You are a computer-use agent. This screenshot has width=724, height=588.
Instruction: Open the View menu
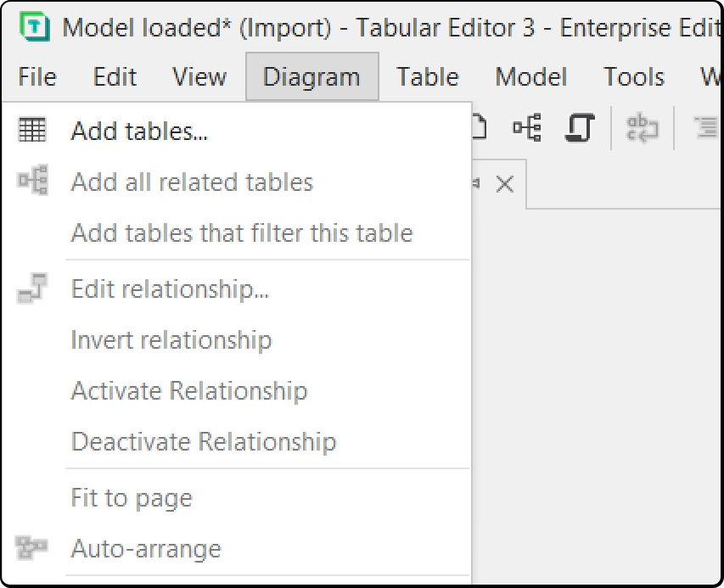[x=199, y=76]
